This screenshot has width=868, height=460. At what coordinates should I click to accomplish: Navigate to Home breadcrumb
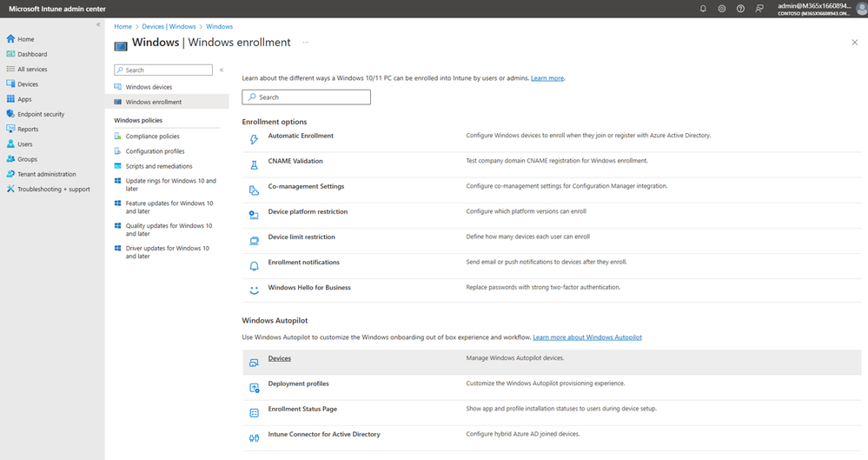point(123,27)
